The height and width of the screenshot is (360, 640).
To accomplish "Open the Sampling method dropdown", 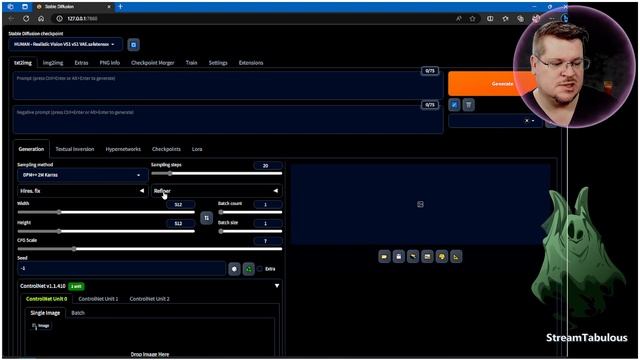I will click(x=82, y=175).
